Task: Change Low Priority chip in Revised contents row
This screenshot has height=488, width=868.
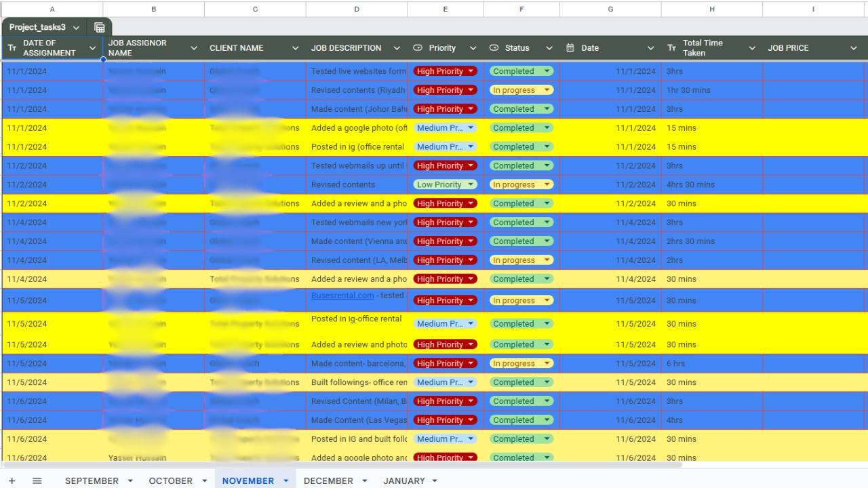Action: pyautogui.click(x=446, y=184)
